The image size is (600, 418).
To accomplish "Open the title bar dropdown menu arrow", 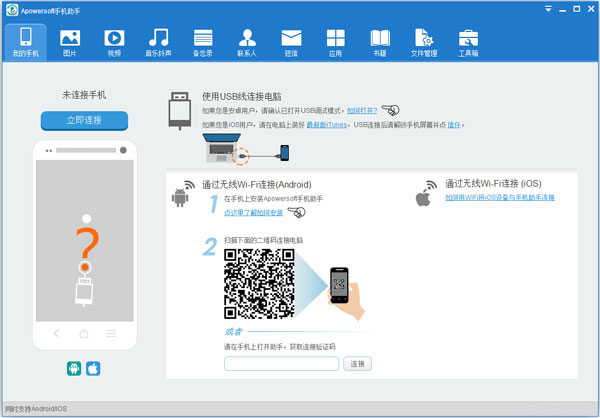I will [548, 9].
